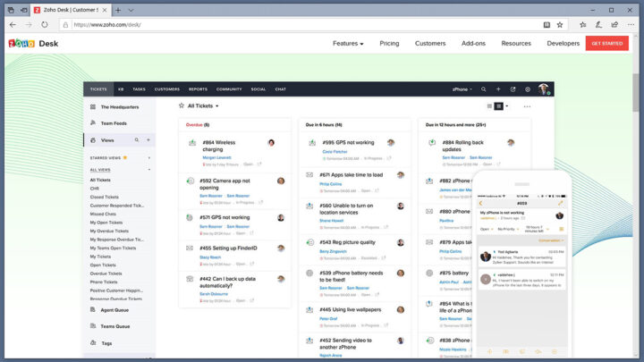Image resolution: width=644 pixels, height=362 pixels.
Task: Expand the All Tickets view dropdown
Action: pos(216,105)
